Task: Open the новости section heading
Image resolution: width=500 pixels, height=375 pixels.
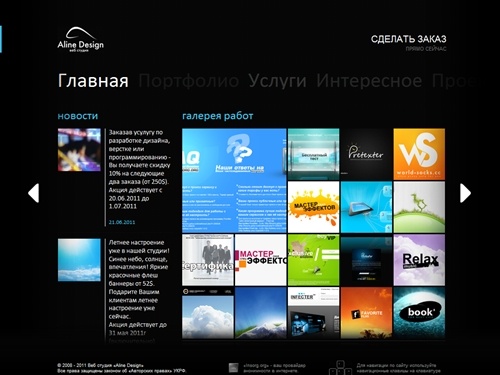Action: (x=78, y=116)
